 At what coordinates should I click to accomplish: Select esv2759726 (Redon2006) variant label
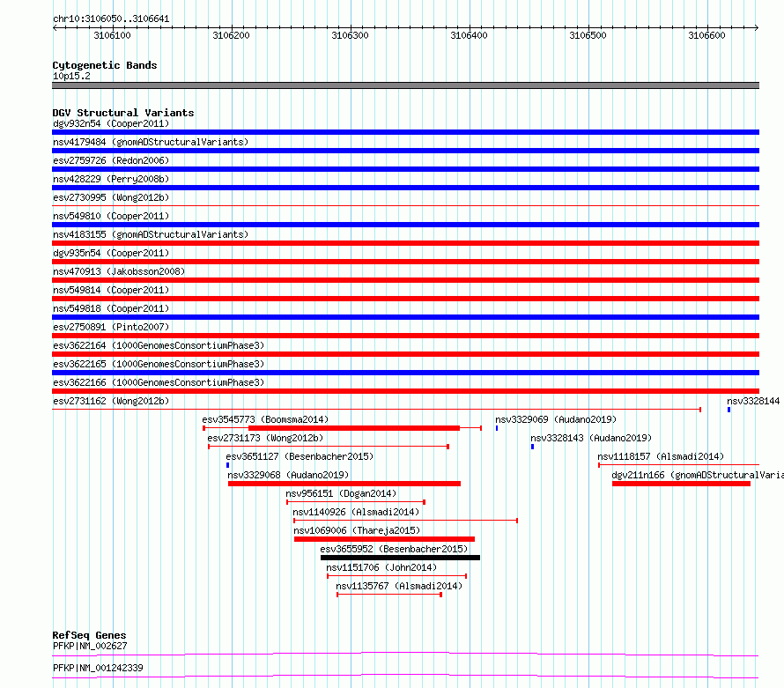[111, 160]
